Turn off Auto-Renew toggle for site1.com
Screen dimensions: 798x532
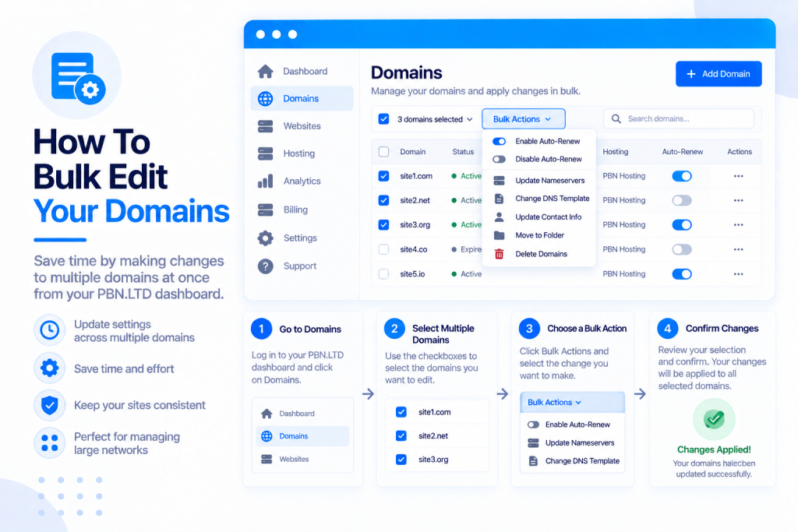682,176
